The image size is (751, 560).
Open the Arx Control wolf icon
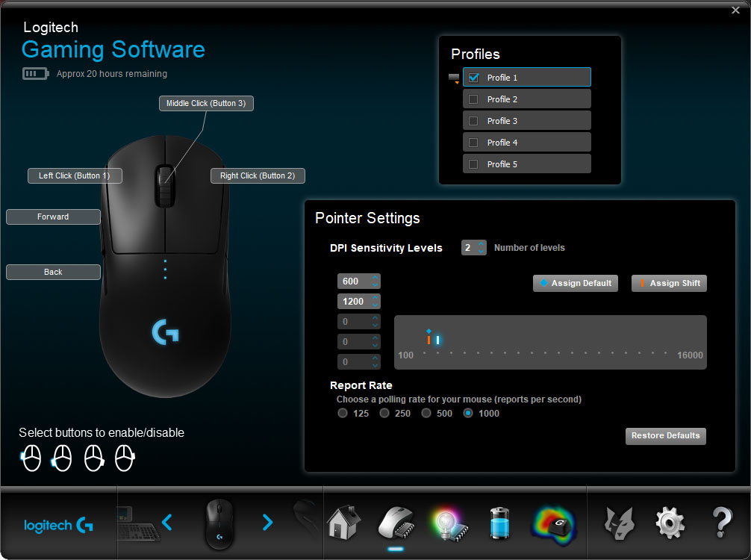tap(620, 523)
